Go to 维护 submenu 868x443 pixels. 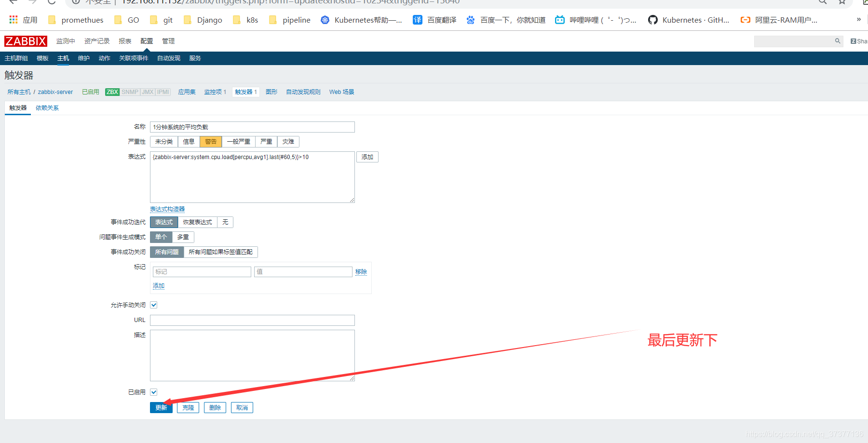click(84, 58)
